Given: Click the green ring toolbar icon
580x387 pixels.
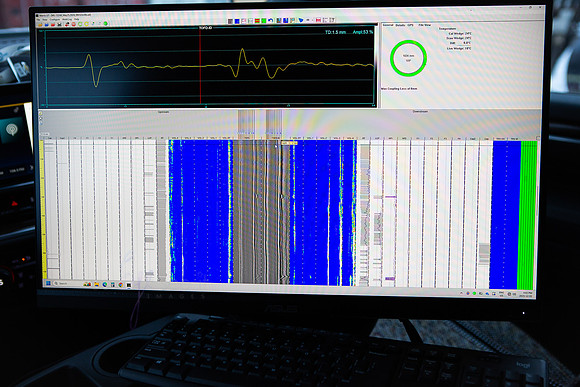Looking at the screenshot, I should click(80, 24).
